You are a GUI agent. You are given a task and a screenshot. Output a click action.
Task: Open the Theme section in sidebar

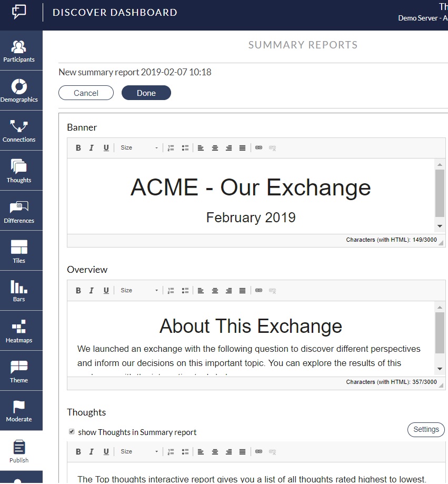click(21, 371)
